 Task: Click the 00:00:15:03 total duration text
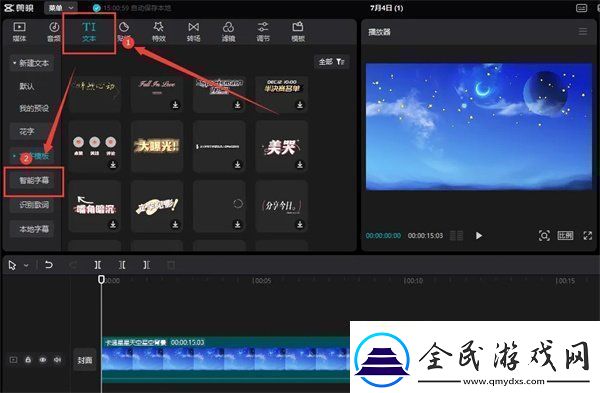click(425, 235)
